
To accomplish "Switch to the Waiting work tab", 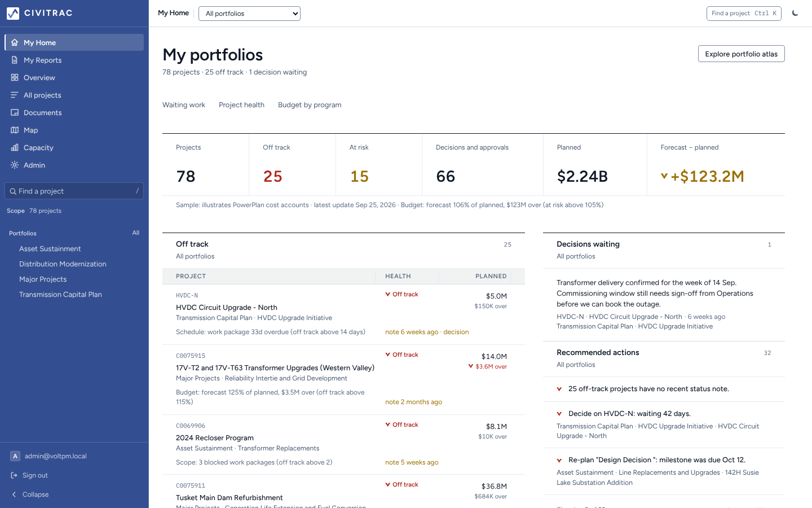I will (x=184, y=105).
